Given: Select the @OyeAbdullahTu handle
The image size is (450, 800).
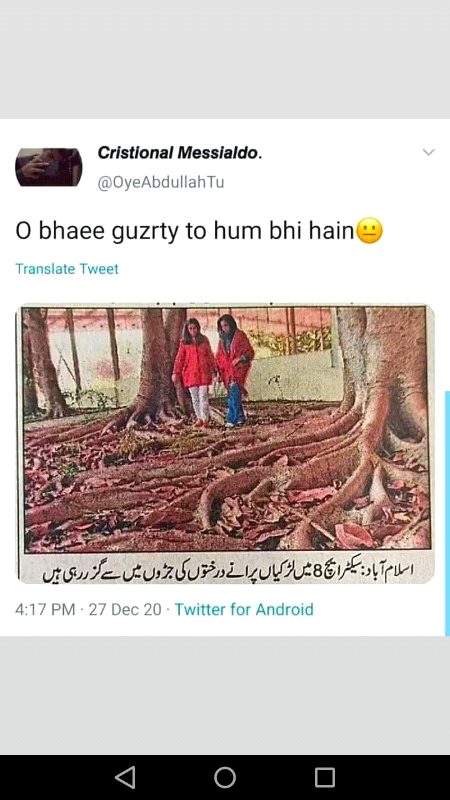Looking at the screenshot, I should pyautogui.click(x=161, y=182).
